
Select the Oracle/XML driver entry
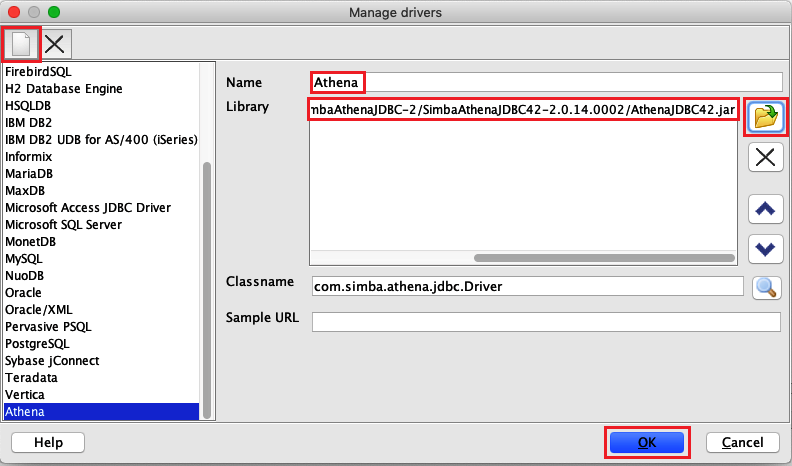coord(39,309)
